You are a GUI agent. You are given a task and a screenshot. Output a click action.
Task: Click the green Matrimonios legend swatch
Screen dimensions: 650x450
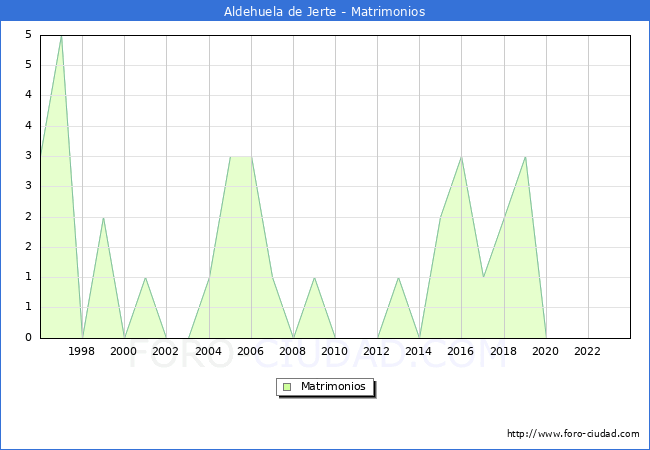coord(287,387)
